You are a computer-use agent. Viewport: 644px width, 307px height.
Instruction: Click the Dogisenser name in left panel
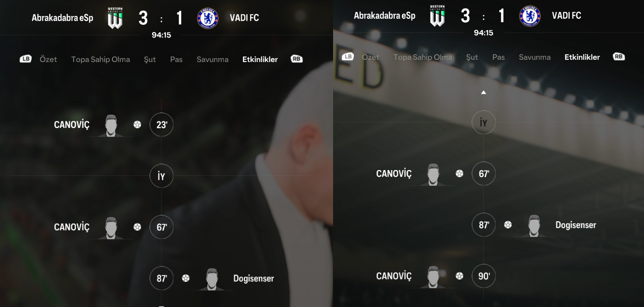pyautogui.click(x=253, y=278)
